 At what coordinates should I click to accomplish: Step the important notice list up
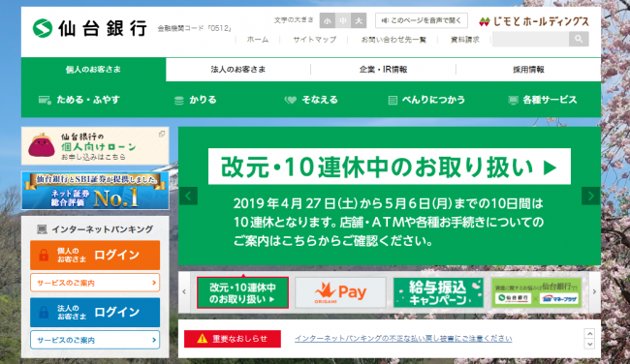click(x=589, y=334)
